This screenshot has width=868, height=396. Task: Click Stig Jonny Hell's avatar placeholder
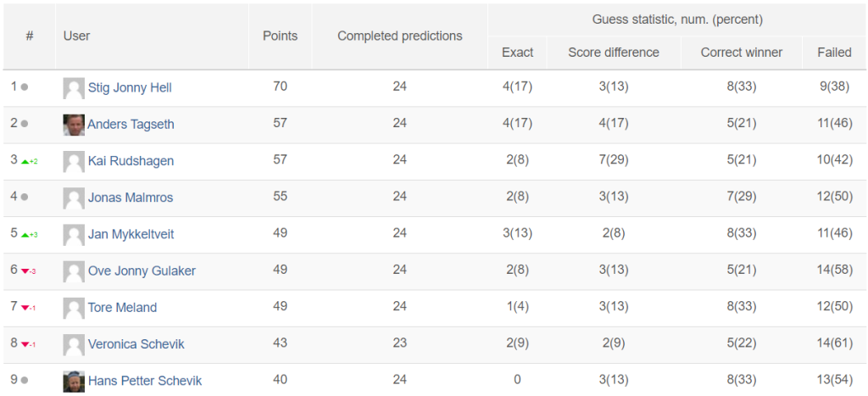click(74, 88)
